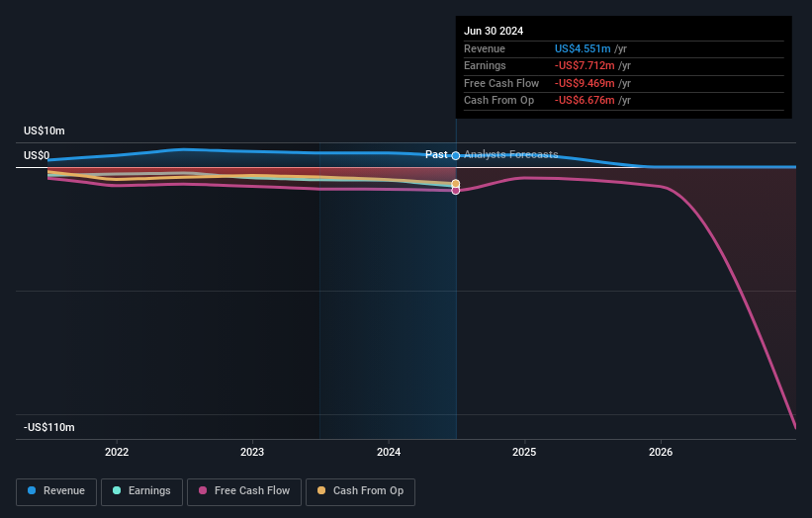Click the tooltip Cash From Op label
Screen dimensions: 812x518
click(x=498, y=101)
